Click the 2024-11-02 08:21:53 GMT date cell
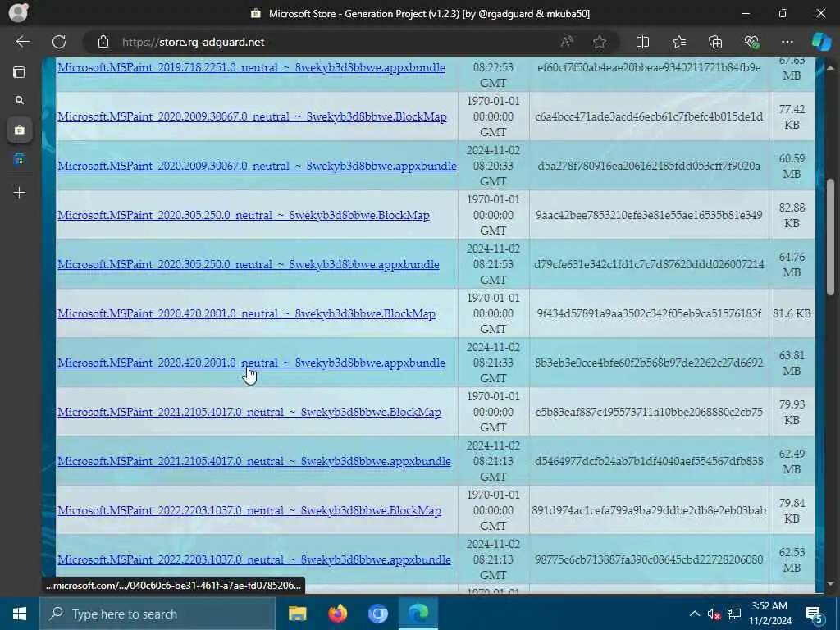 (x=493, y=265)
